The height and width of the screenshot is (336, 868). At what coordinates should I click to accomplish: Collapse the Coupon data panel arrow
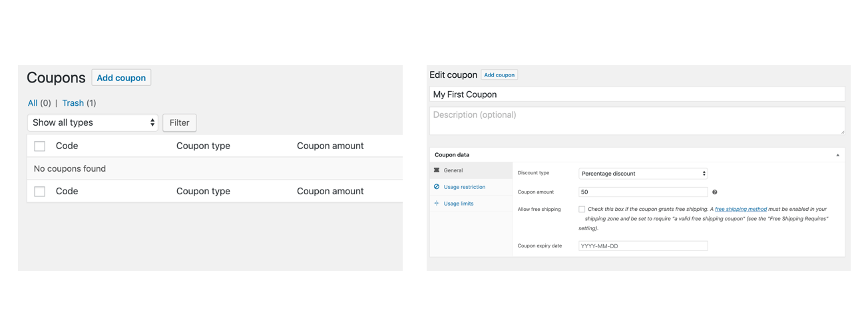tap(837, 155)
